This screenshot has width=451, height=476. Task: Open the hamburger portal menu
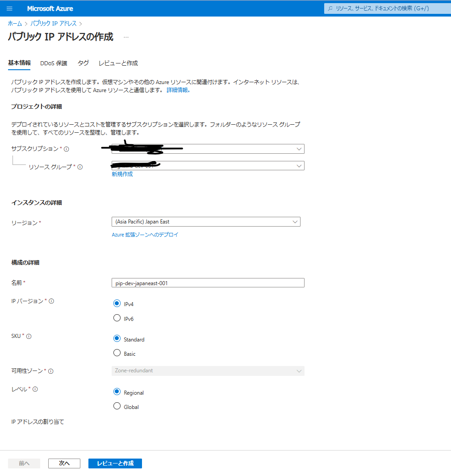[9, 8]
